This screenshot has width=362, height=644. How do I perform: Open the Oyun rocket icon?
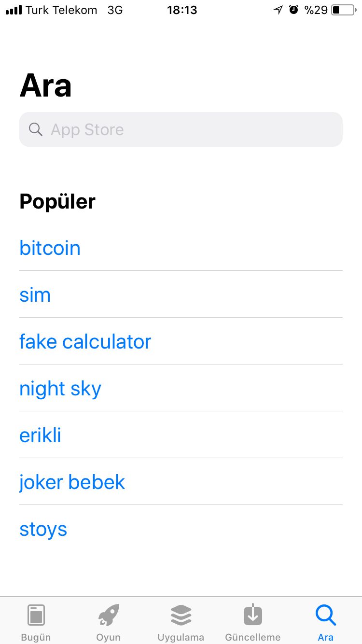[x=108, y=615]
